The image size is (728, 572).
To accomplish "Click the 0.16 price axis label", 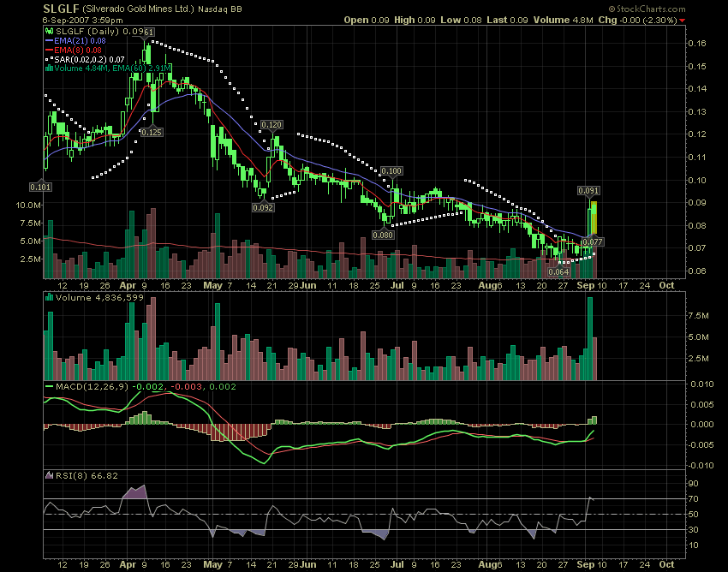I will click(696, 43).
